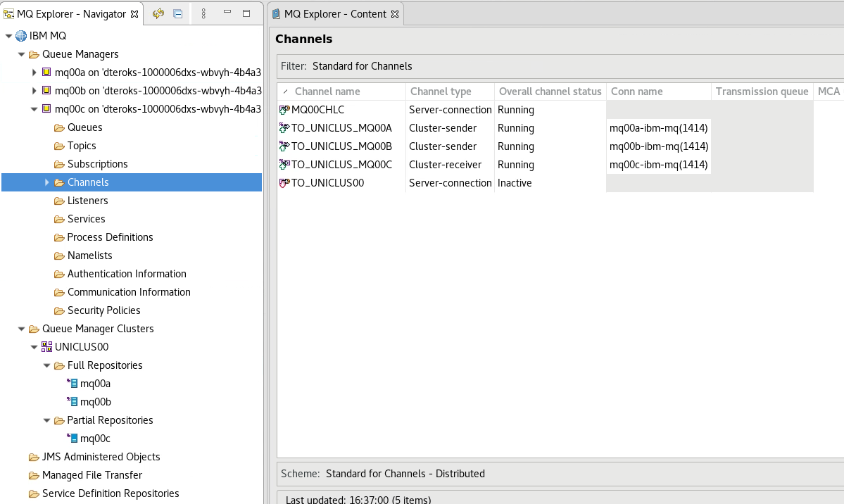
Task: Click the TO_UNICLUS_MQ00A cluster-sender icon
Action: click(284, 128)
